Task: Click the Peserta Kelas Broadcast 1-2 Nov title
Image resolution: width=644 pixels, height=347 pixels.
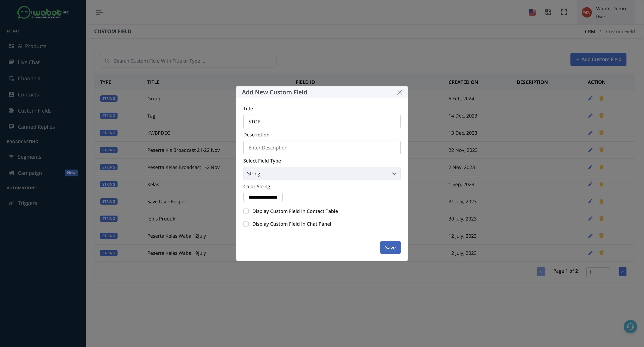Action: (x=184, y=167)
